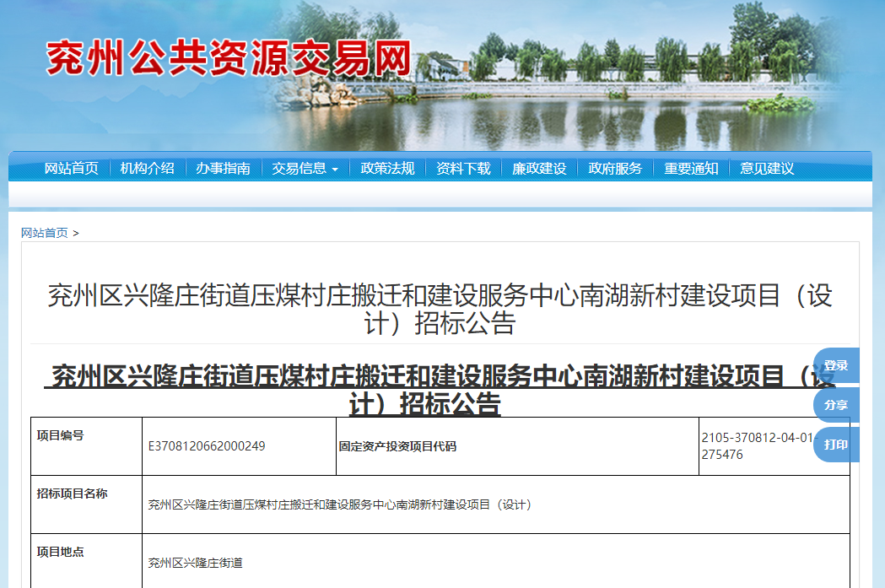Screen dimensions: 885x588
Task: Click 分享 floating side button
Action: (836, 405)
